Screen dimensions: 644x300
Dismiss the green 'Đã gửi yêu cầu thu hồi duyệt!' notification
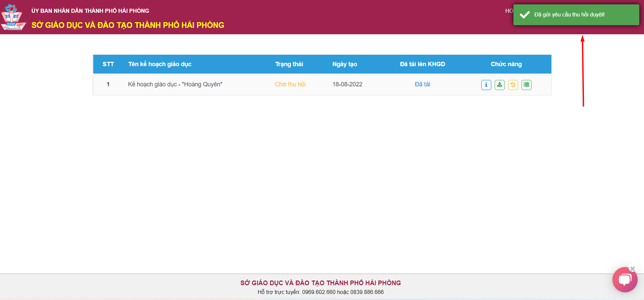tap(576, 15)
